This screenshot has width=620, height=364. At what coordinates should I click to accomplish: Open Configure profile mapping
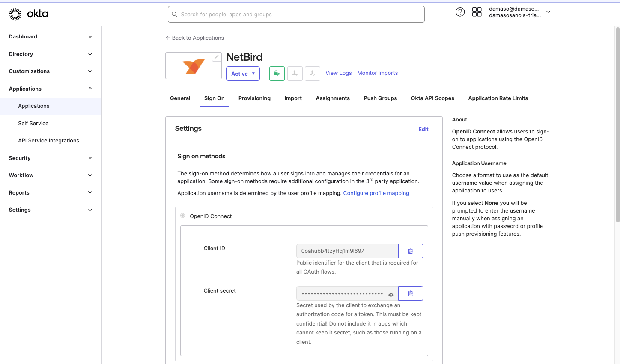click(376, 193)
